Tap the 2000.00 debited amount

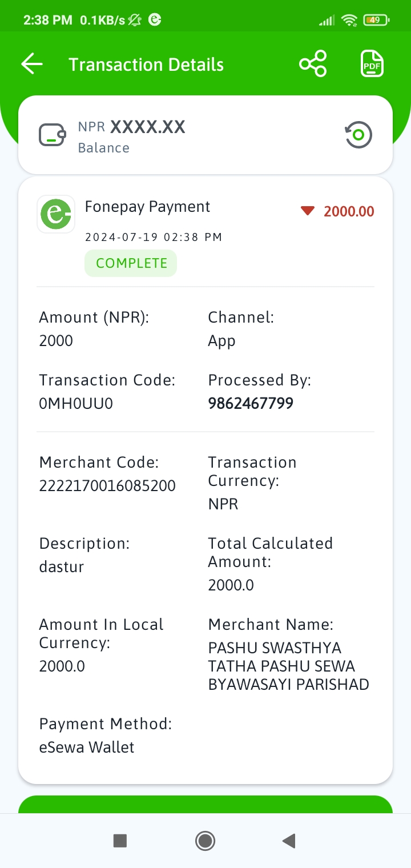349,212
